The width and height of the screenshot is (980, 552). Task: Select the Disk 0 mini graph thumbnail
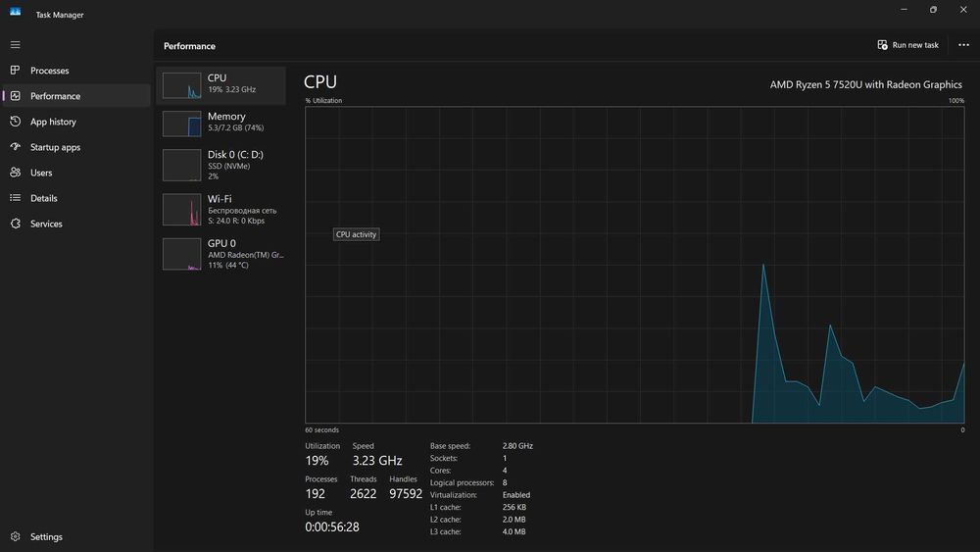182,165
